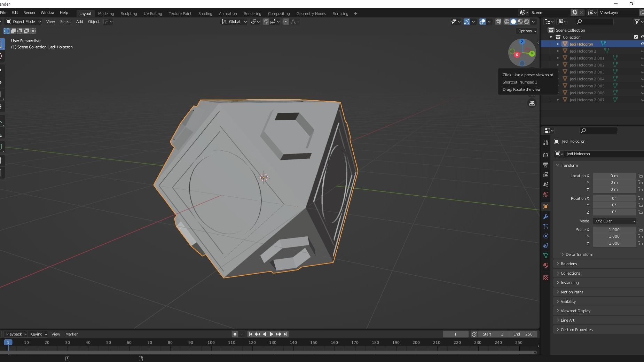Lock Rotation X value
This screenshot has height=362, width=644.
click(x=640, y=198)
